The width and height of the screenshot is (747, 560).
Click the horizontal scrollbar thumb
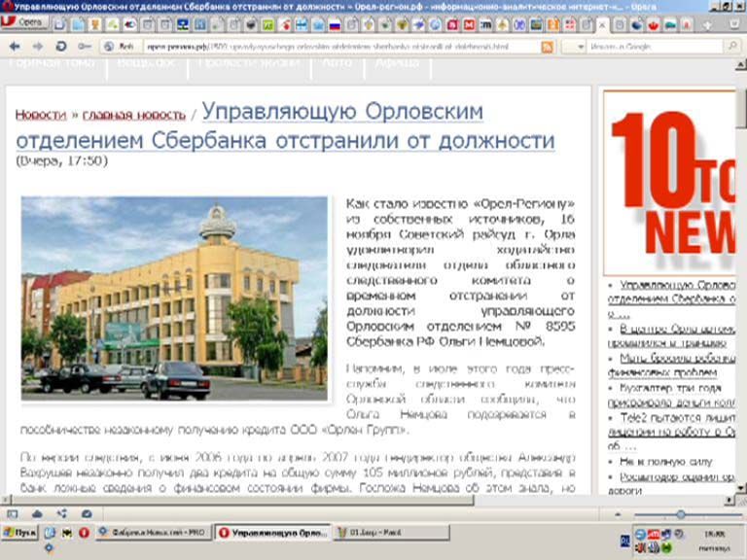242,500
